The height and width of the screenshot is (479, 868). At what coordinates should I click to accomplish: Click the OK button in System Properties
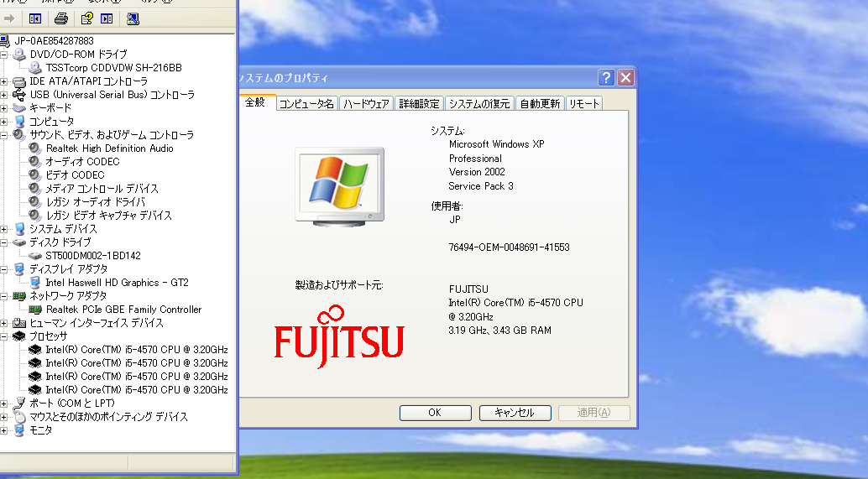(x=435, y=413)
